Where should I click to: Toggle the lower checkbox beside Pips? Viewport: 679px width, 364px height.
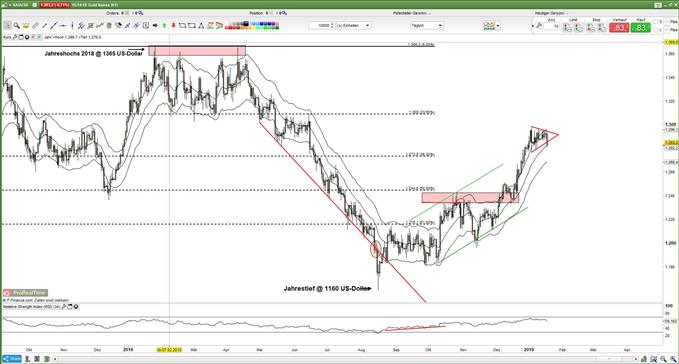666,29
